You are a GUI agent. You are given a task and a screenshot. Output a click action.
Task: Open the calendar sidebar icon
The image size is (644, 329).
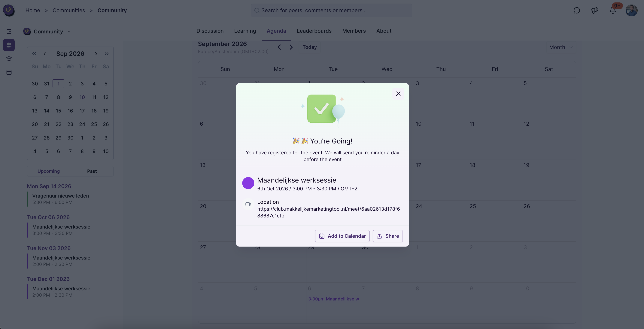click(9, 72)
